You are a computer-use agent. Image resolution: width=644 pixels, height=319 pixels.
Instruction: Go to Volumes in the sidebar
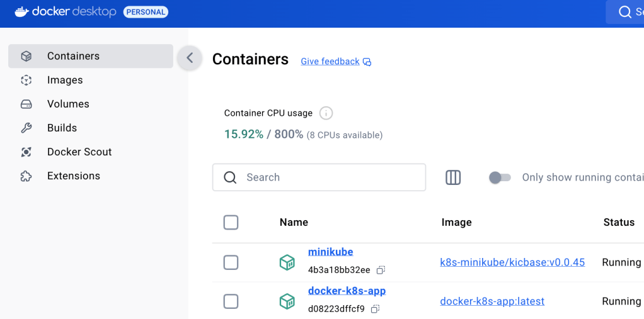click(x=68, y=104)
